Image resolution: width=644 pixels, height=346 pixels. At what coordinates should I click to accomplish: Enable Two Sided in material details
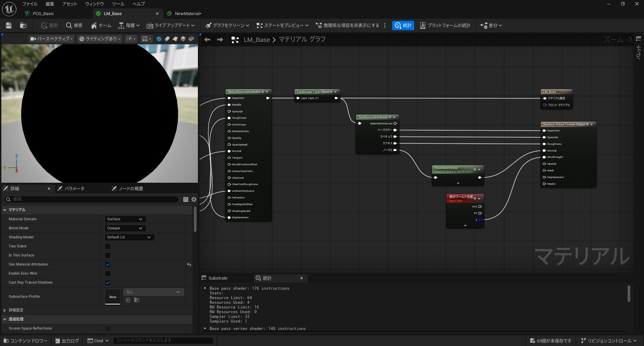107,246
